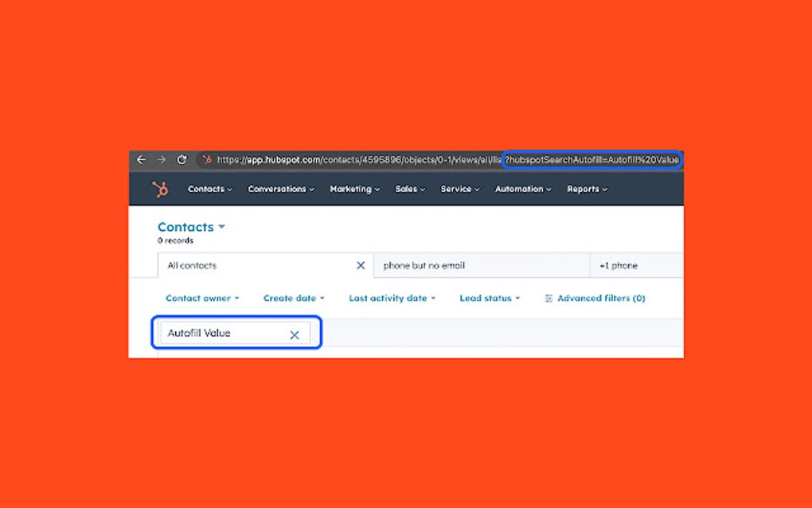
Task: Click the site info icon in the address bar
Action: click(206, 159)
